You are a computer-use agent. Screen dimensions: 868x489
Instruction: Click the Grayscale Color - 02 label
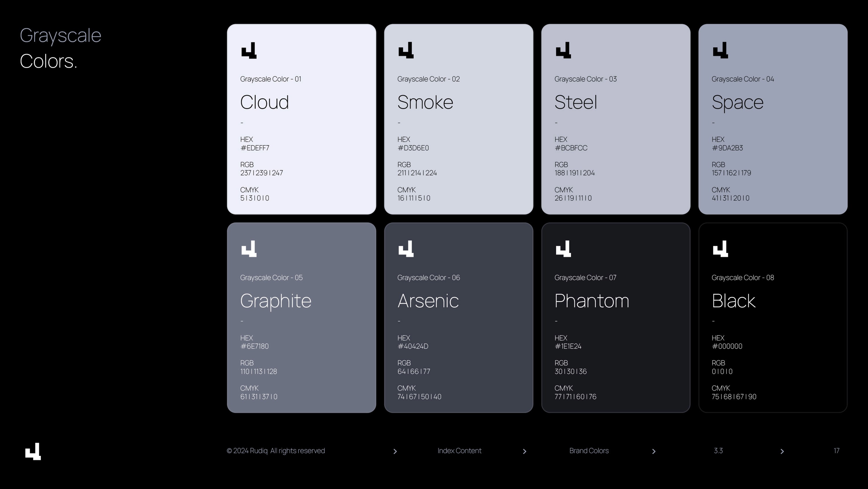(429, 79)
